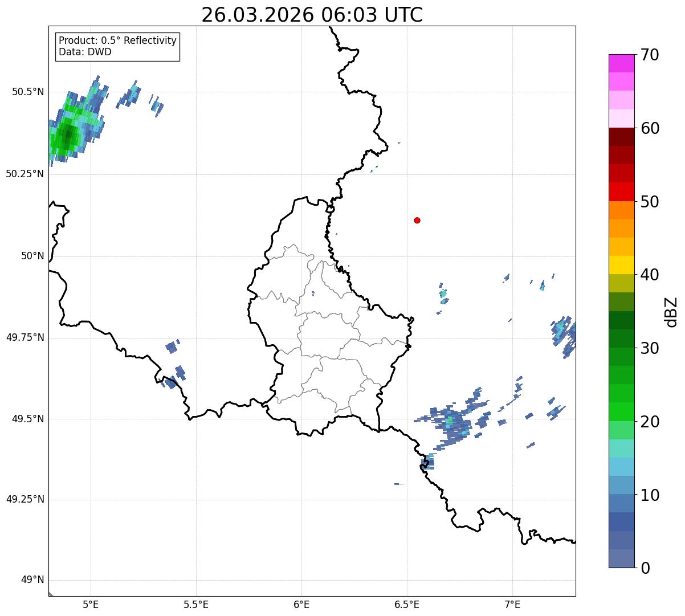Click the "Data: DWD" label

pyautogui.click(x=85, y=52)
